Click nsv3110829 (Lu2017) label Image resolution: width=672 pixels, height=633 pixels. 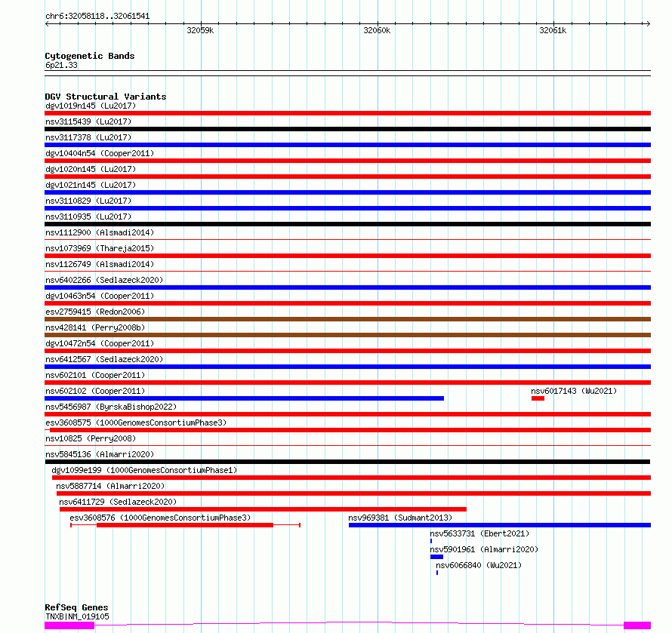click(x=88, y=201)
